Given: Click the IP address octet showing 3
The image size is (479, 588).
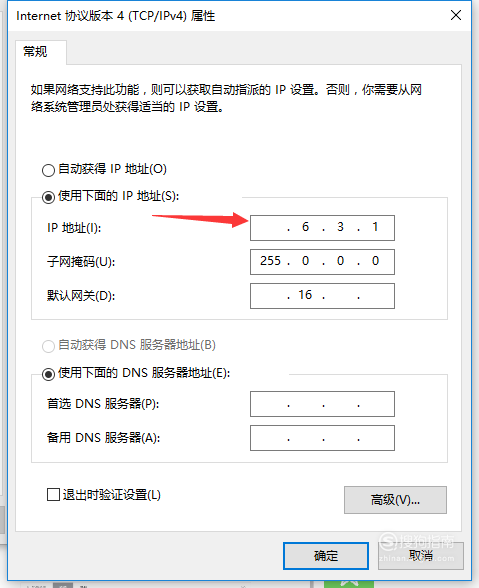Looking at the screenshot, I should point(340,228).
